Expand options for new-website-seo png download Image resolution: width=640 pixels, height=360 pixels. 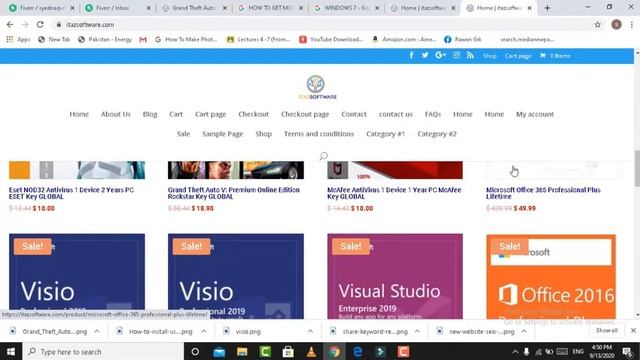tap(524, 331)
